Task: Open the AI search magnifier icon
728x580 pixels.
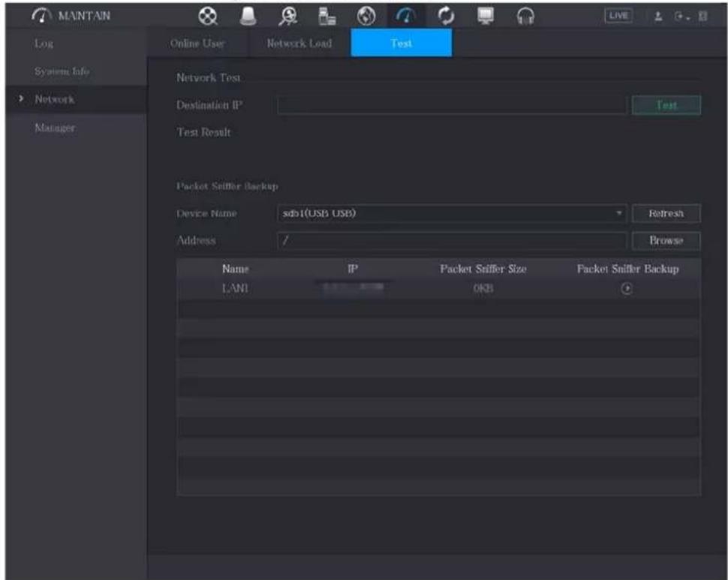Action: (x=288, y=17)
